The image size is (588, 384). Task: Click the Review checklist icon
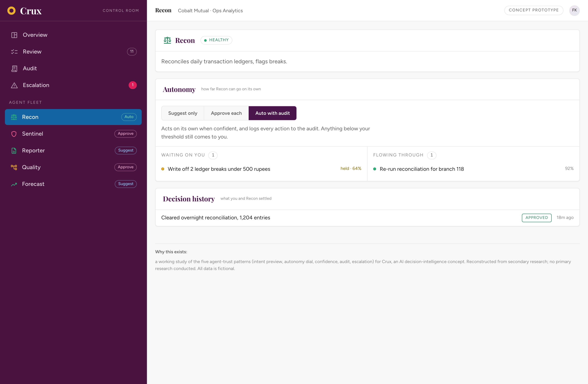click(14, 52)
